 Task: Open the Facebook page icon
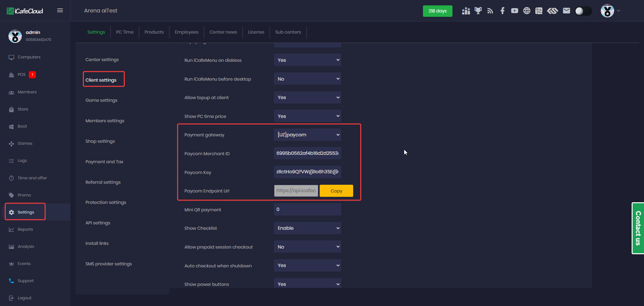pyautogui.click(x=502, y=11)
